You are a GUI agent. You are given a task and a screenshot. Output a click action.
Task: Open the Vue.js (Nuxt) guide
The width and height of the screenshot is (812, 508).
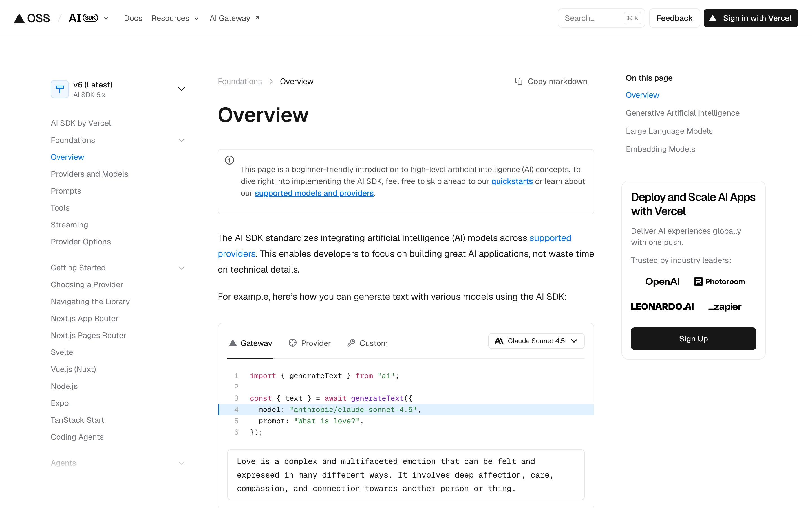pyautogui.click(x=74, y=369)
